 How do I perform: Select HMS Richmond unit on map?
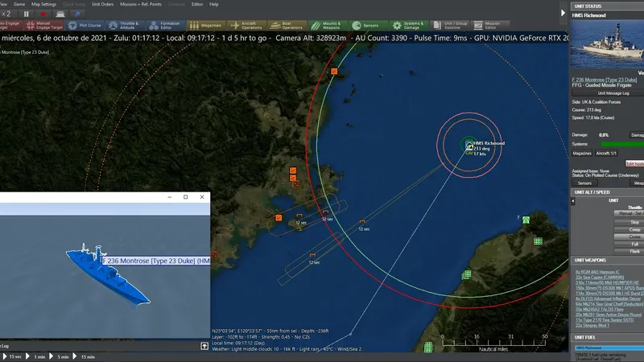tap(469, 146)
